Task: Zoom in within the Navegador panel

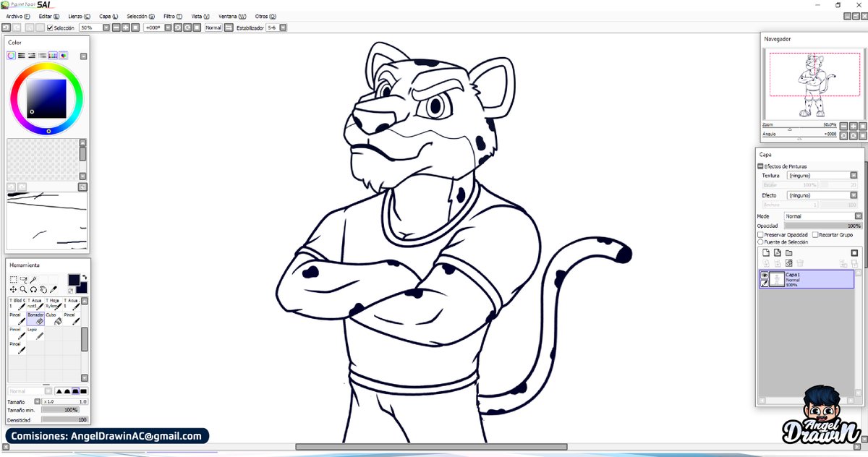Action: tap(854, 126)
